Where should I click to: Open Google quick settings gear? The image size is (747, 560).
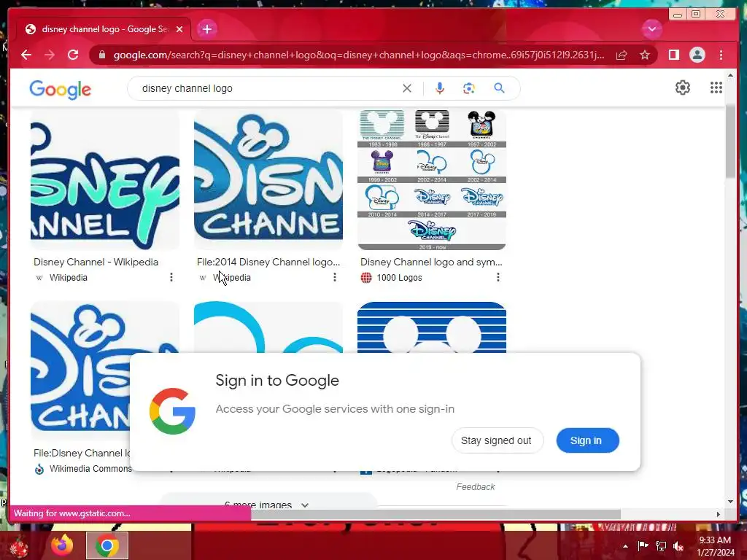pos(683,87)
